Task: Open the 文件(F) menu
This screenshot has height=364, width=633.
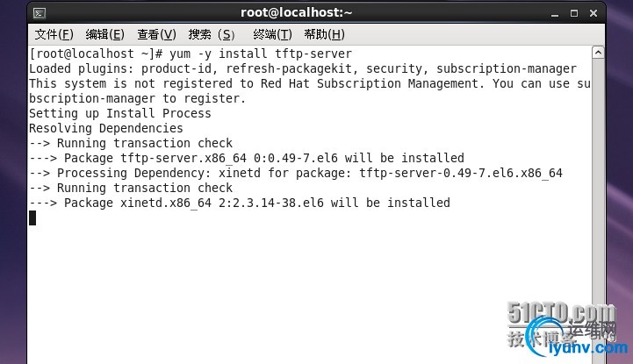Action: pos(54,34)
